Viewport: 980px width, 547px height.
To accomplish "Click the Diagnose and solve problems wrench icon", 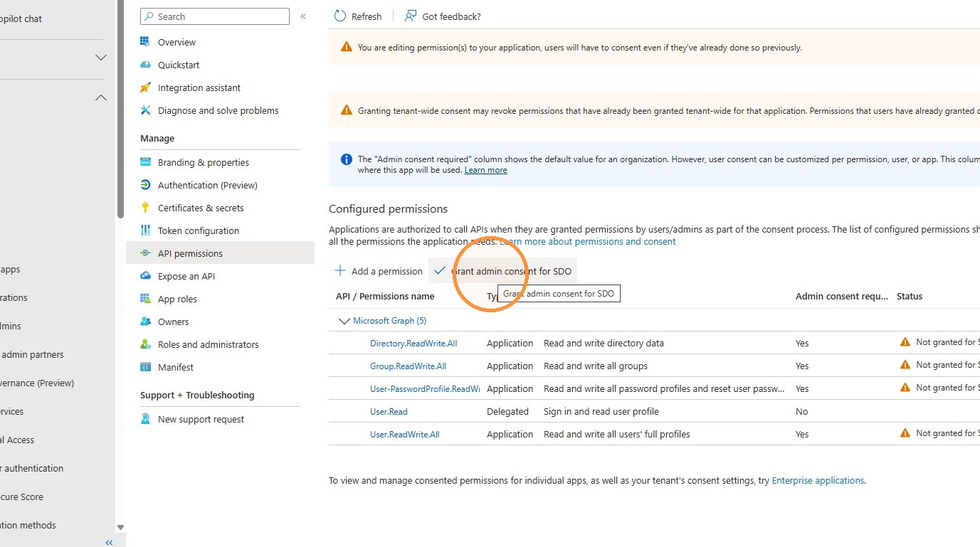I will click(x=146, y=110).
